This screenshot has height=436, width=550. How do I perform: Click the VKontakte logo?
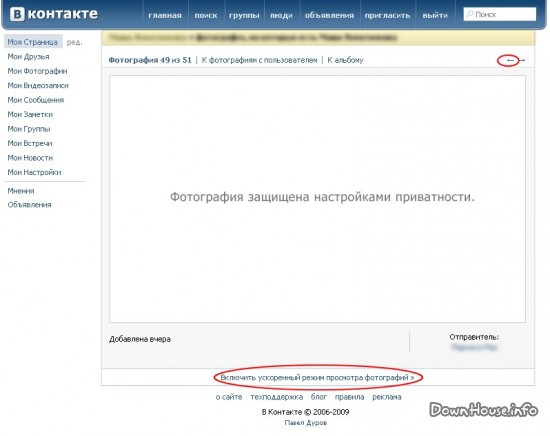pyautogui.click(x=54, y=14)
